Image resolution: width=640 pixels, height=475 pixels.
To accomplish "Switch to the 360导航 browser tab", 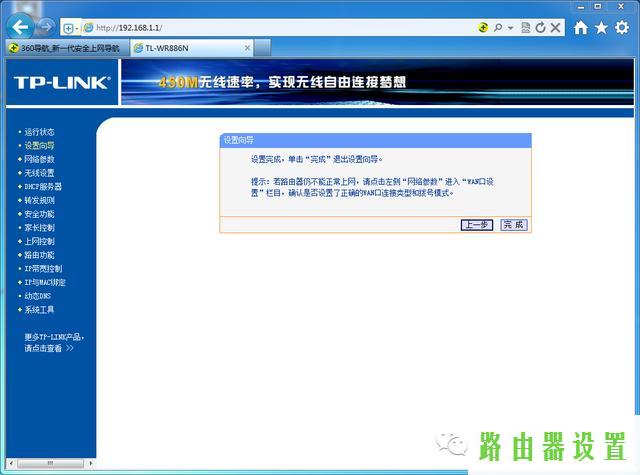I will 66,47.
